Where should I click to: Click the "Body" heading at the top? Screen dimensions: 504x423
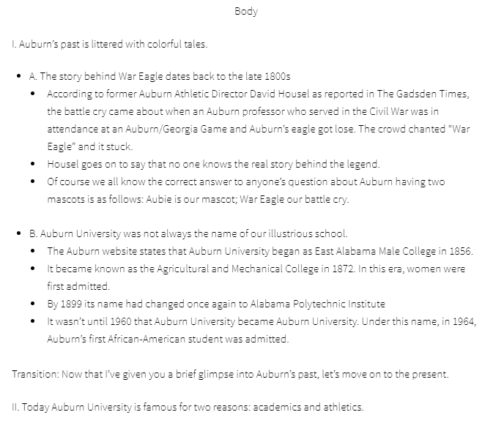coord(246,11)
